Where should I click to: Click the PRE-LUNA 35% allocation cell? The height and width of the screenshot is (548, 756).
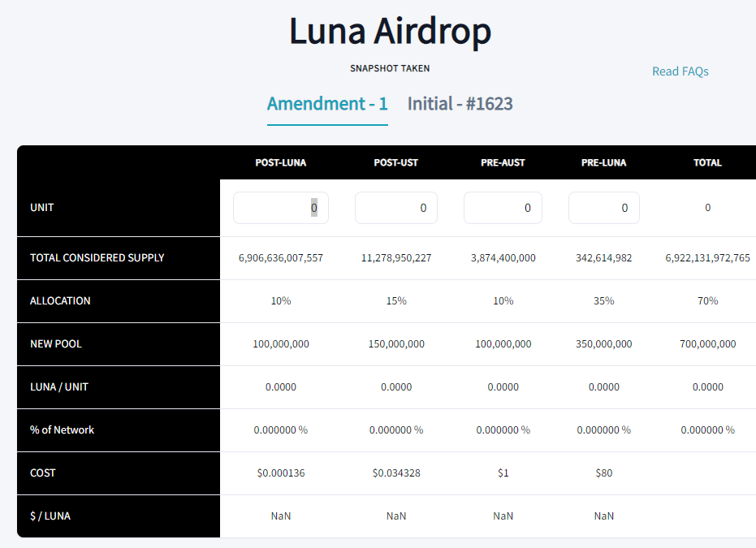pyautogui.click(x=603, y=300)
